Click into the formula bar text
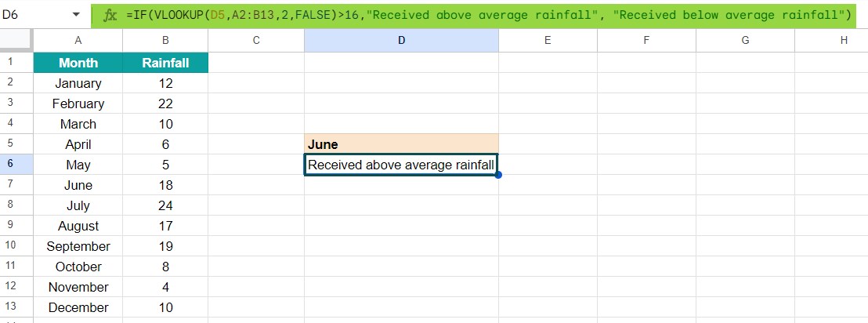This screenshot has height=323, width=868. point(488,15)
